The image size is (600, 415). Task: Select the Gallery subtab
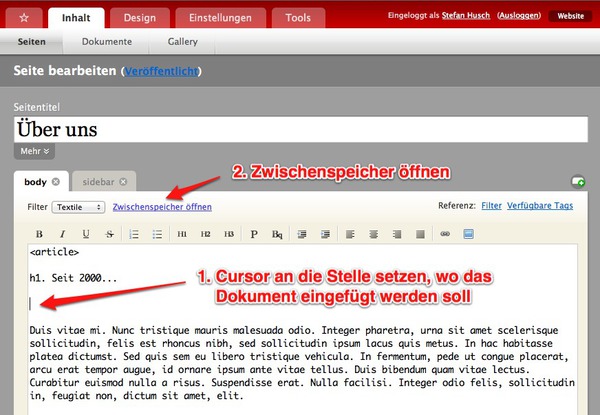tap(183, 41)
